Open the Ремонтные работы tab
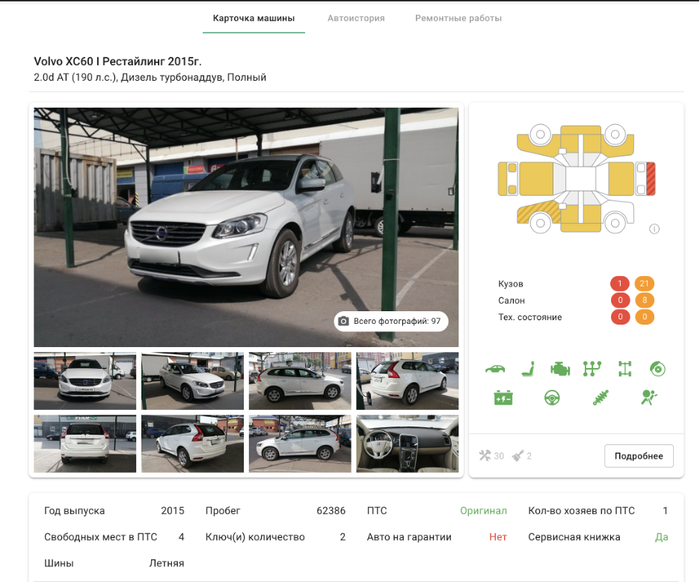 click(458, 18)
